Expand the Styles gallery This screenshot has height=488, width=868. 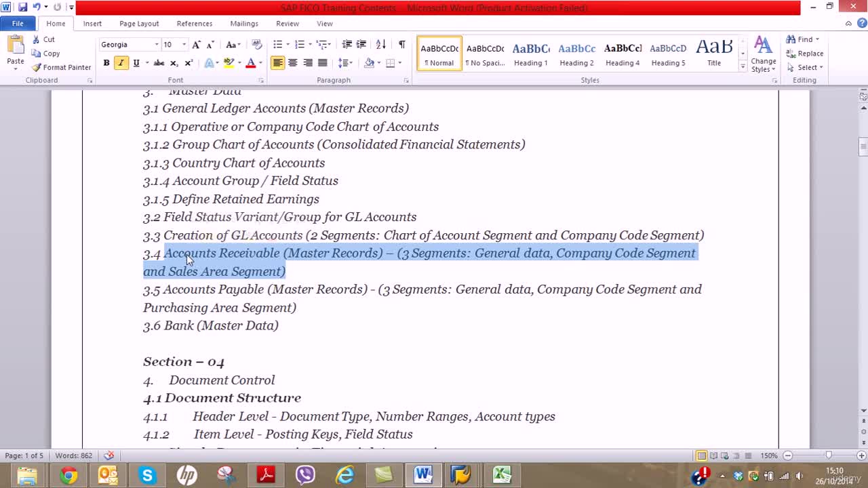(743, 66)
